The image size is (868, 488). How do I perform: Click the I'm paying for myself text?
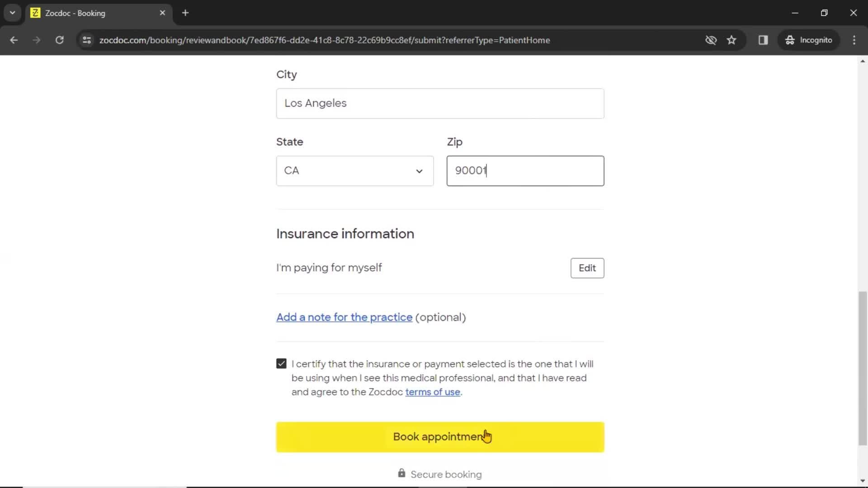(x=329, y=267)
